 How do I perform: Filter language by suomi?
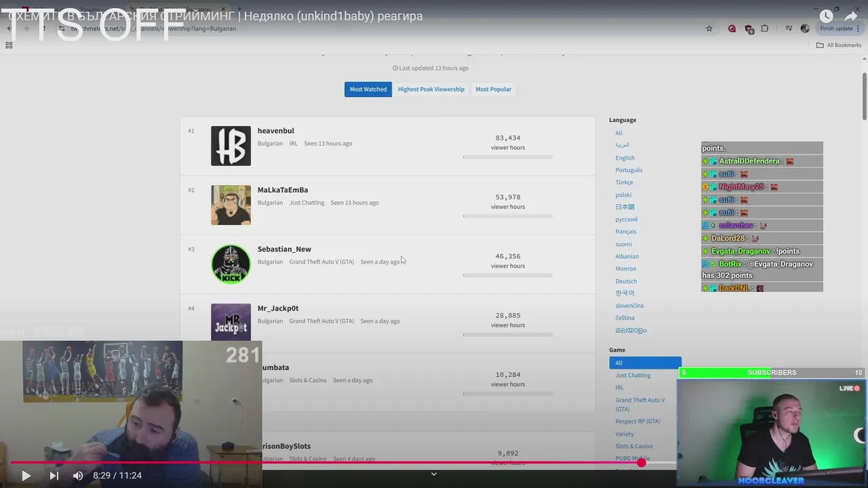coord(624,244)
